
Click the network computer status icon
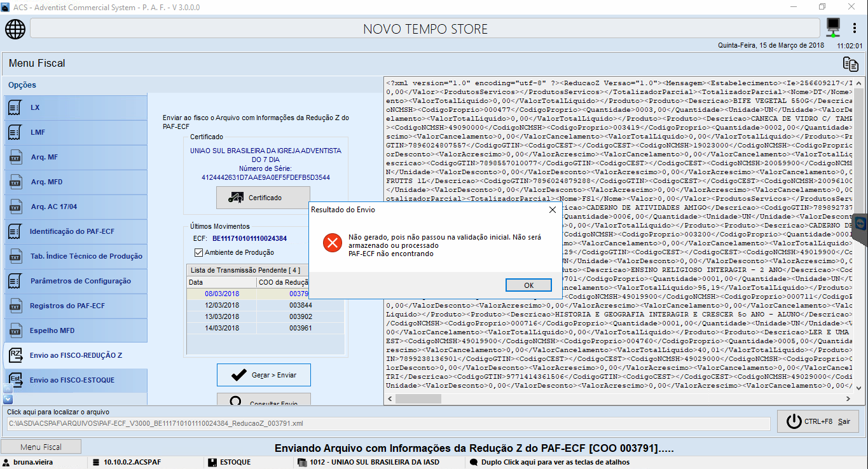tap(833, 28)
